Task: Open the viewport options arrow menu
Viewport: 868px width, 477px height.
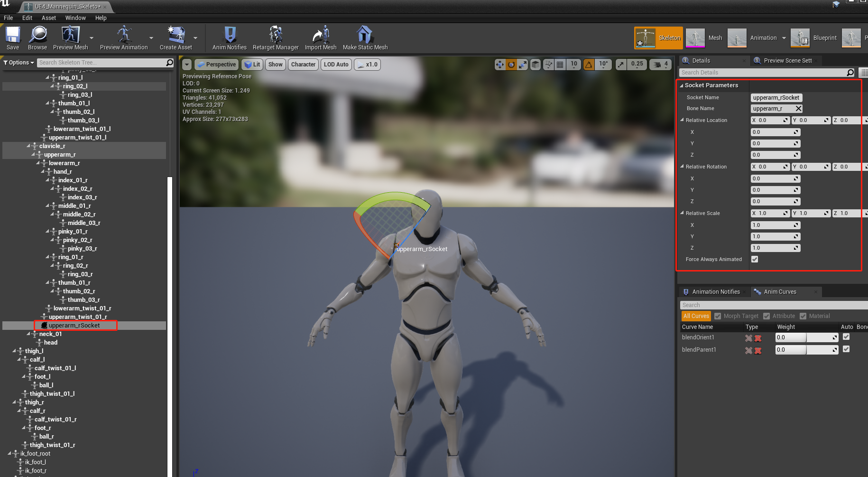Action: 187,65
